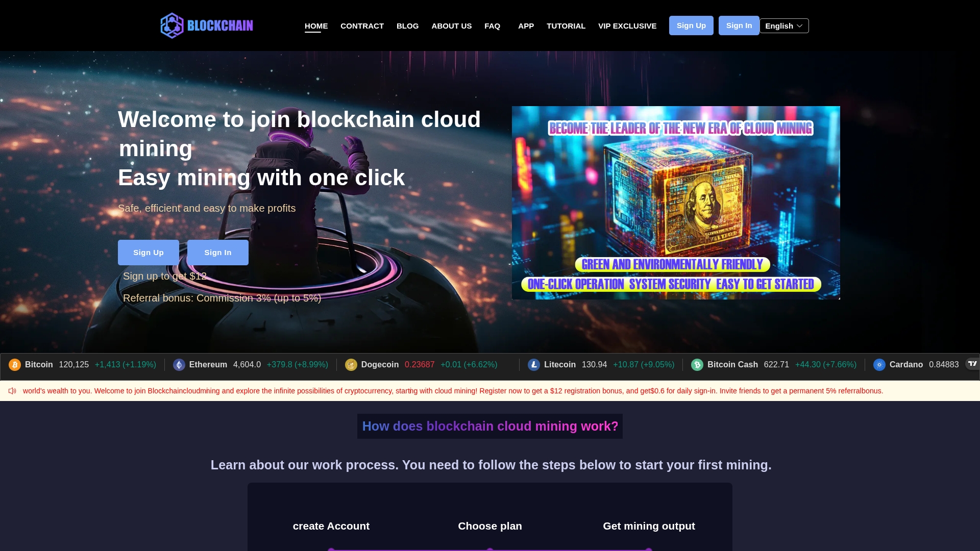The width and height of the screenshot is (980, 551).
Task: Click the hero Sign In button
Action: tap(218, 253)
